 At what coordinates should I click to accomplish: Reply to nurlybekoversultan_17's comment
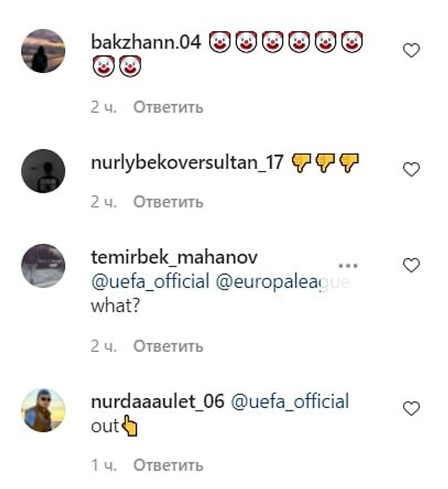coord(168,201)
